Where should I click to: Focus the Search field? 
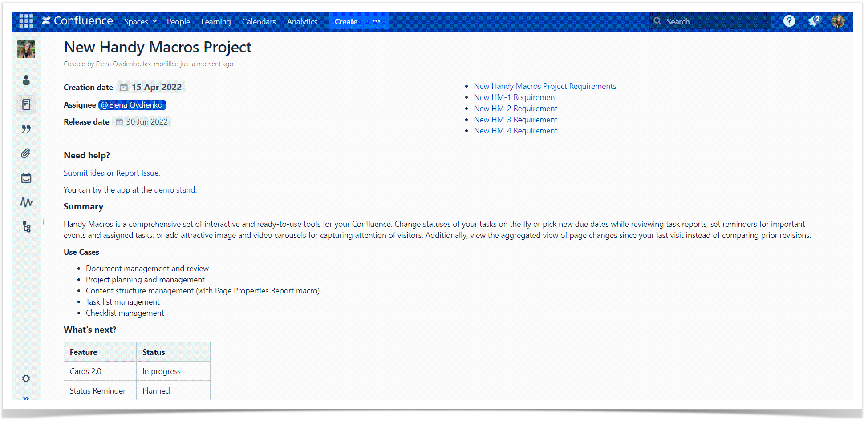tap(710, 21)
